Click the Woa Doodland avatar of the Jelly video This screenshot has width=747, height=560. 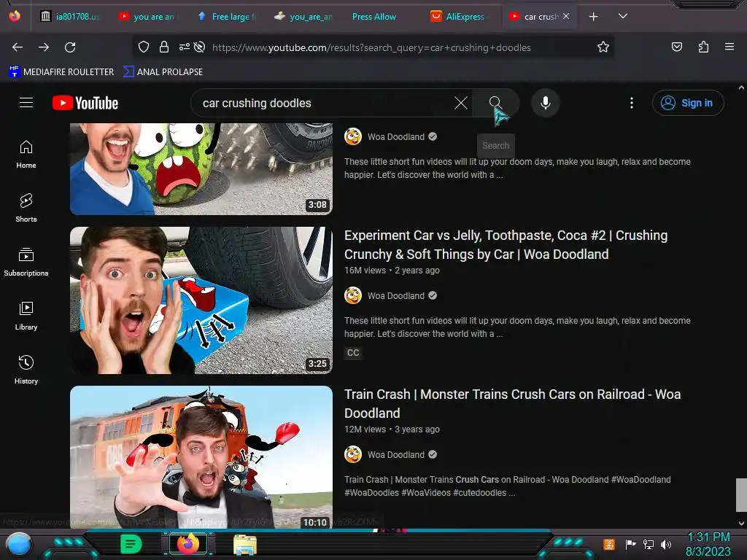pos(353,296)
